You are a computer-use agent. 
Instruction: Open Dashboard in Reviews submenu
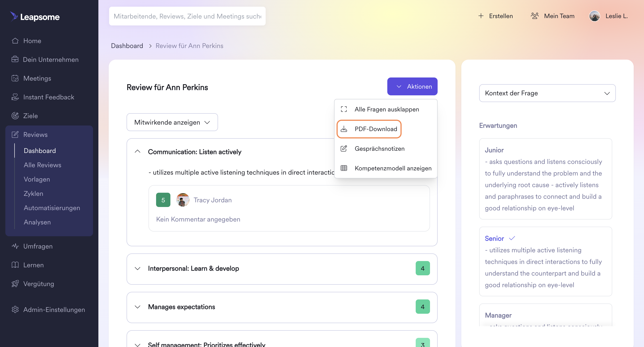click(40, 151)
